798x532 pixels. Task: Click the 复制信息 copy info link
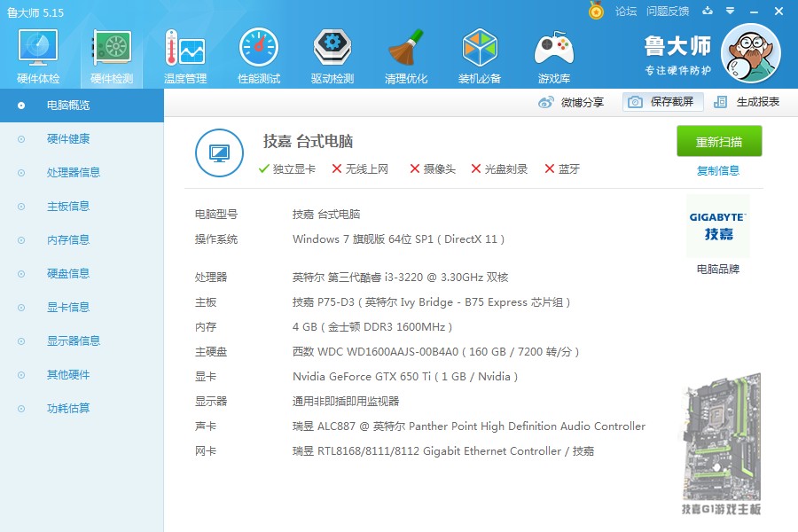pos(717,170)
